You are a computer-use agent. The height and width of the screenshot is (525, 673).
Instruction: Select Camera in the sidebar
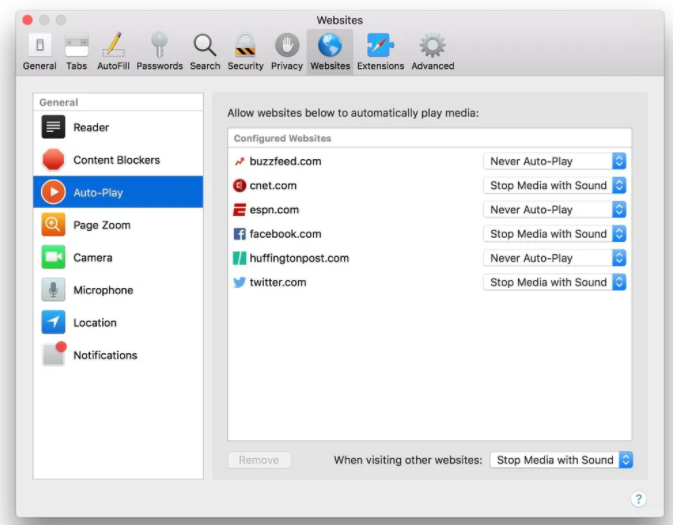coord(118,257)
